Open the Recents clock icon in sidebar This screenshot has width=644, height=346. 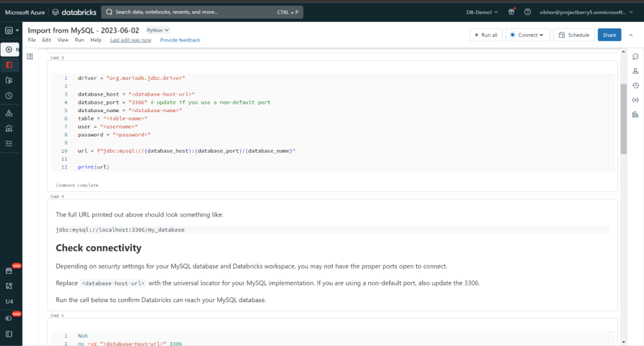pos(9,96)
